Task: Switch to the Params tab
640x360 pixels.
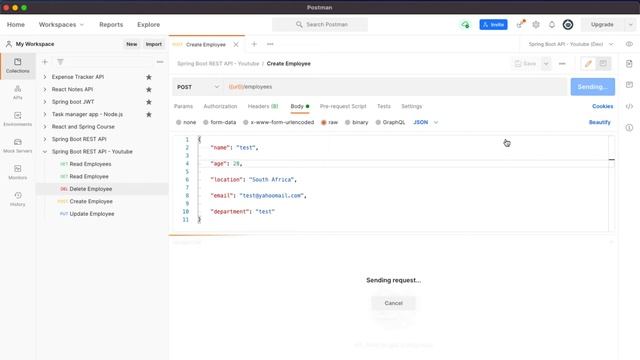Action: [183, 107]
